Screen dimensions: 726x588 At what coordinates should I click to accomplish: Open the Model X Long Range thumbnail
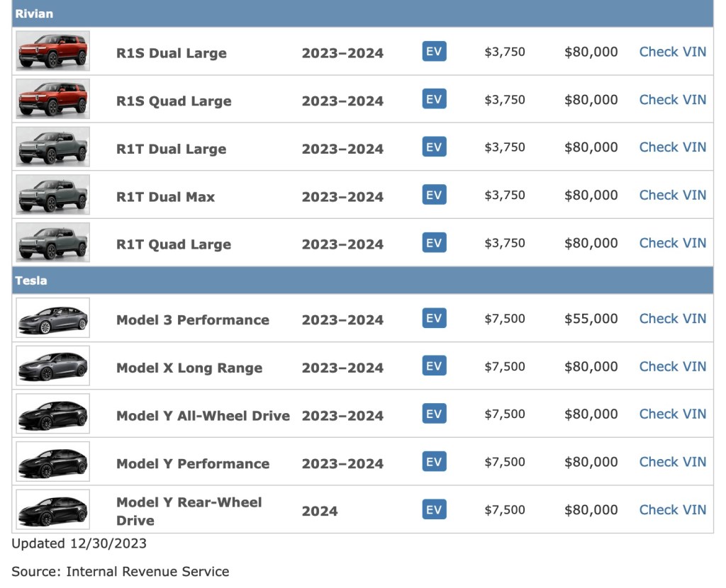pyautogui.click(x=53, y=366)
